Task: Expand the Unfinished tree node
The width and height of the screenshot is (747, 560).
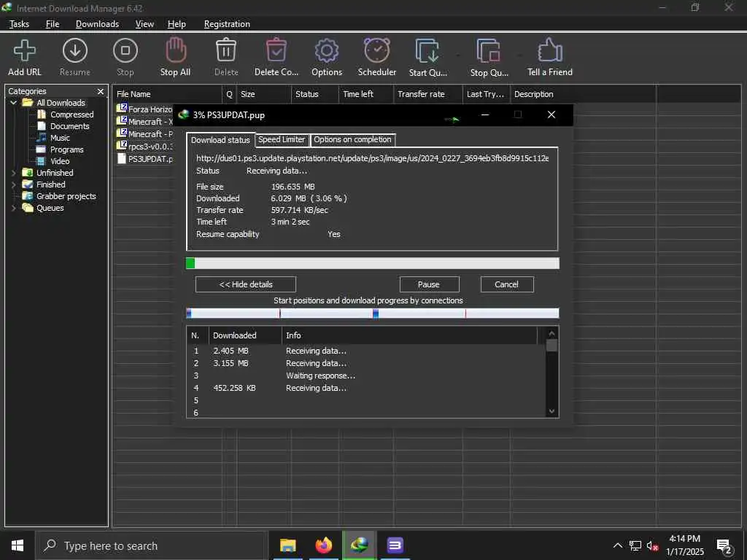Action: (x=13, y=173)
